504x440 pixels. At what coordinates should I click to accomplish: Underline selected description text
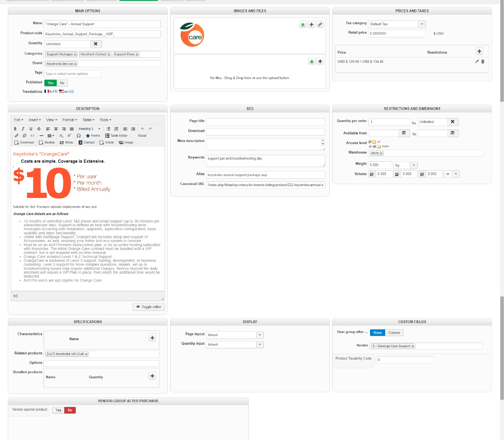point(31,129)
